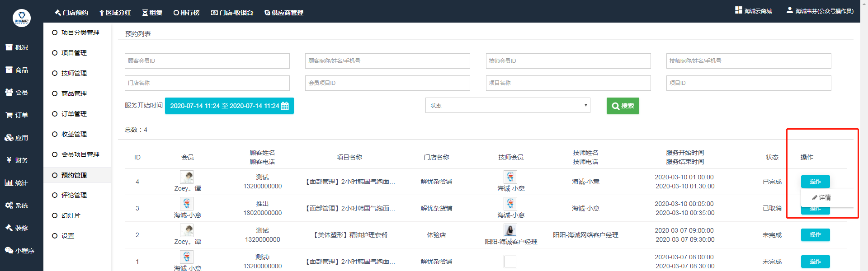
Task: Click member avatar in row ID 3
Action: coord(187,203)
